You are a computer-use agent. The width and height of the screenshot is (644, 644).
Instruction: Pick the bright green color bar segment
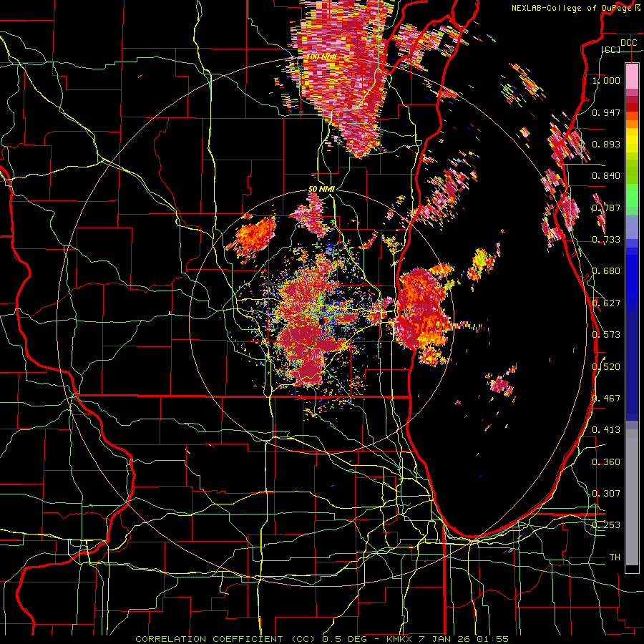[x=632, y=195]
